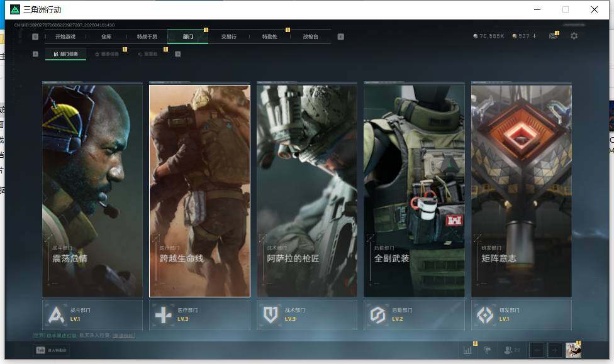Click the 医疗部门 cross emblem icon
614x364 pixels.
pos(164,314)
